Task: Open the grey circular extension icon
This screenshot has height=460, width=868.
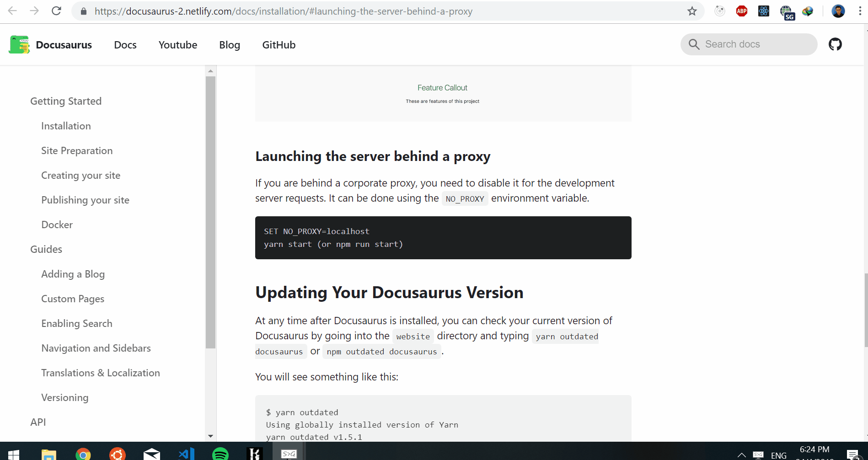Action: [720, 11]
